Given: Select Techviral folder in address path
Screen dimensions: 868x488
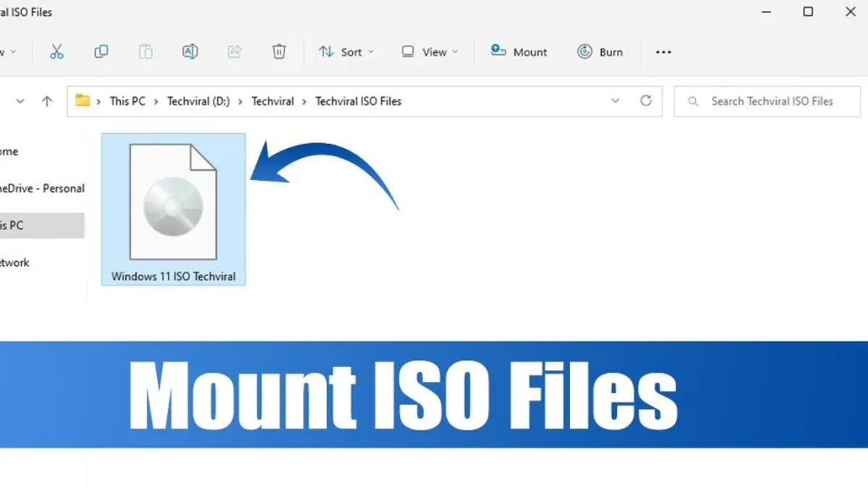Looking at the screenshot, I should coord(273,101).
